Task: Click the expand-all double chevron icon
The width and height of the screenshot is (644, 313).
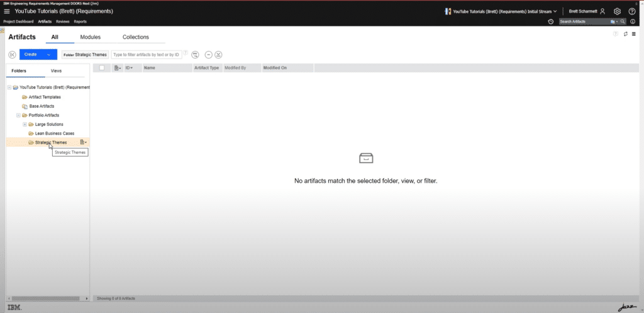Action: 218,54
